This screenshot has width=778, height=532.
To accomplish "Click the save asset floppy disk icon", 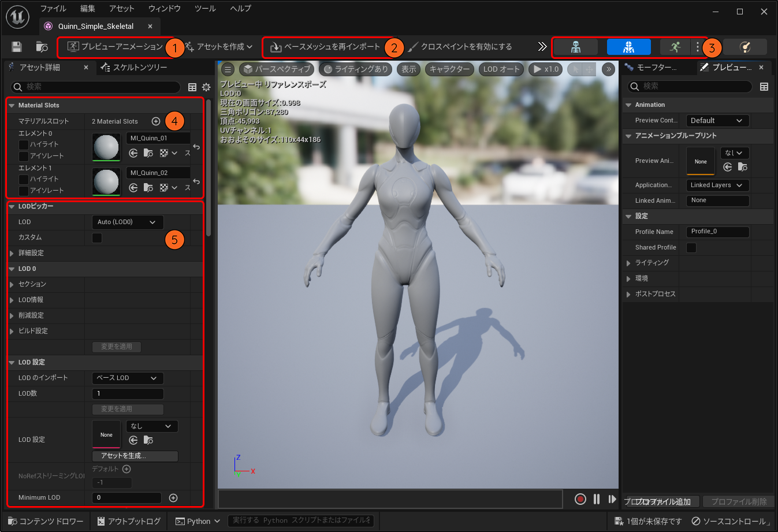I will [17, 47].
